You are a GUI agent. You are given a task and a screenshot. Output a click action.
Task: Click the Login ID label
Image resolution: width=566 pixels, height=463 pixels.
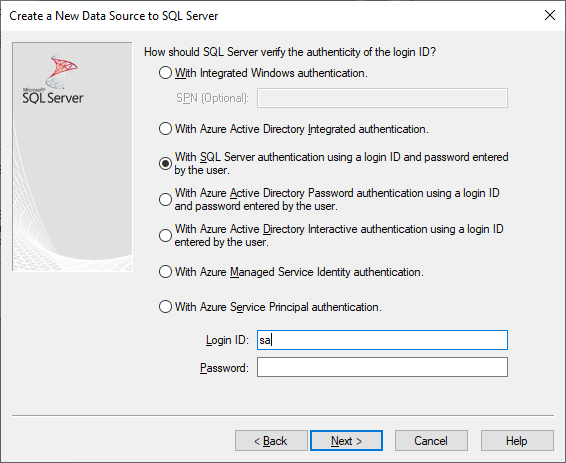227,340
